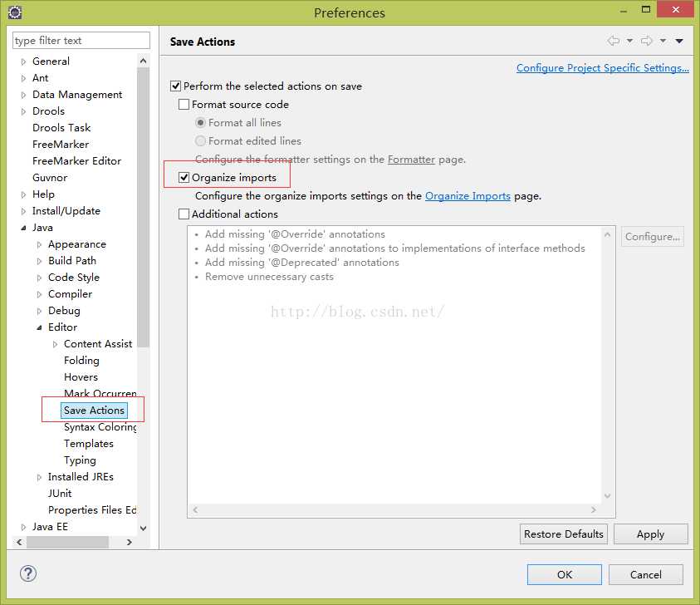Image resolution: width=700 pixels, height=605 pixels.
Task: Expand the Help tree node
Action: click(x=23, y=194)
